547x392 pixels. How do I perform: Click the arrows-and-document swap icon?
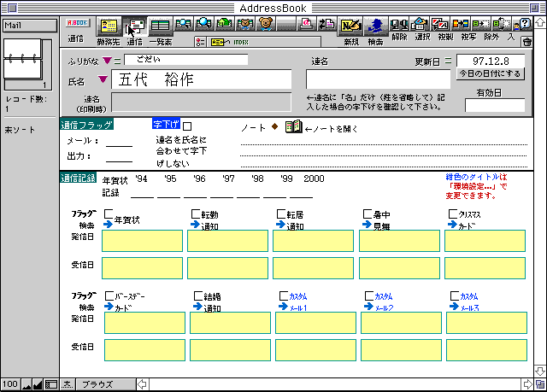326,24
